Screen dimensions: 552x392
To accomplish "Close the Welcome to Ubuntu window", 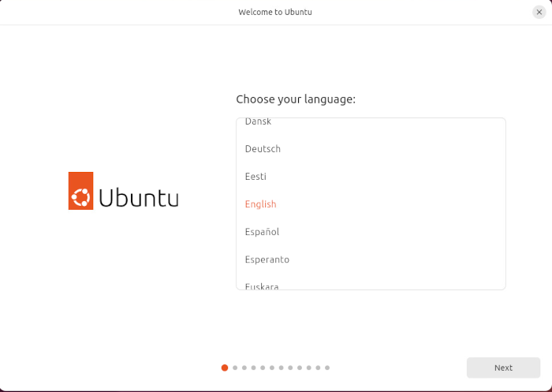I will tap(539, 12).
